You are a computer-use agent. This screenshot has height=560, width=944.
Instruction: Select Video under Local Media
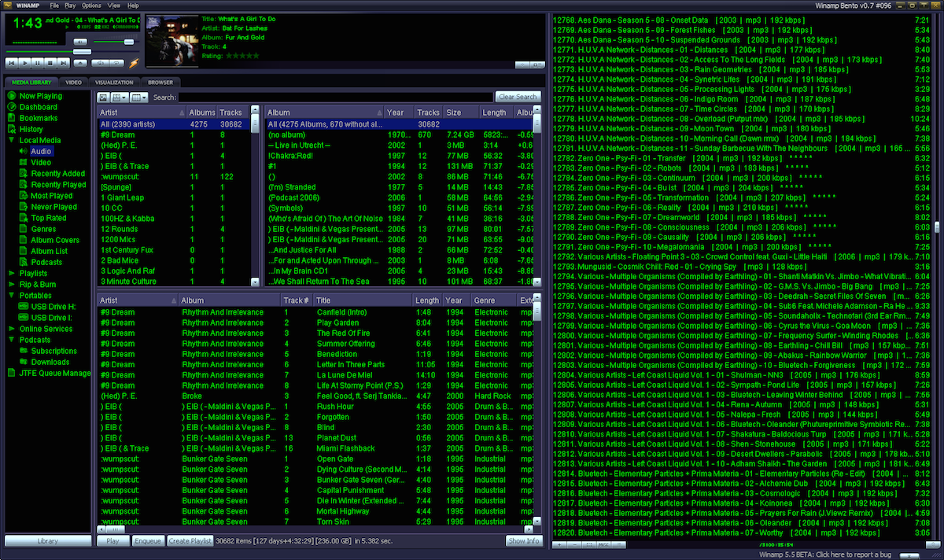click(x=41, y=162)
